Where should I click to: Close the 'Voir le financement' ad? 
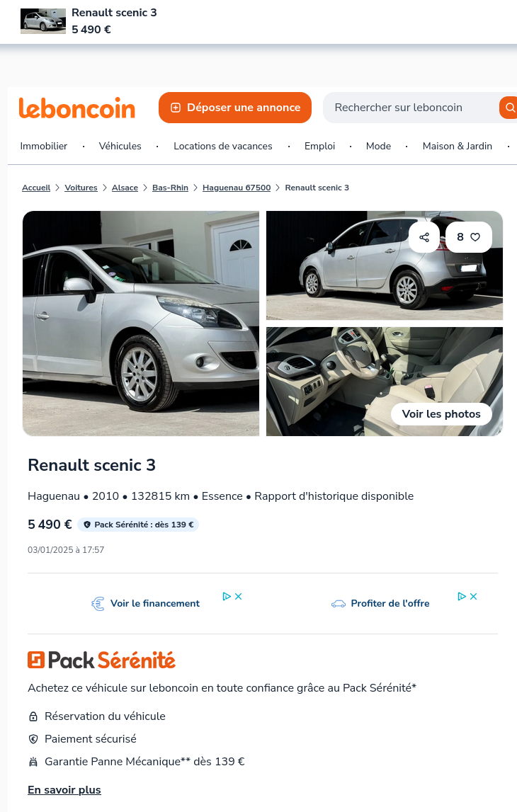click(238, 597)
